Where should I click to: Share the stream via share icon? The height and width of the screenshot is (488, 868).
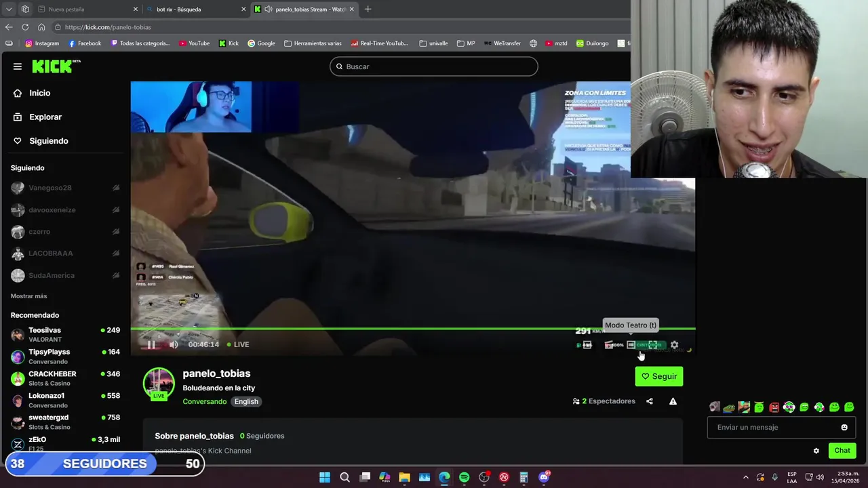tap(650, 401)
